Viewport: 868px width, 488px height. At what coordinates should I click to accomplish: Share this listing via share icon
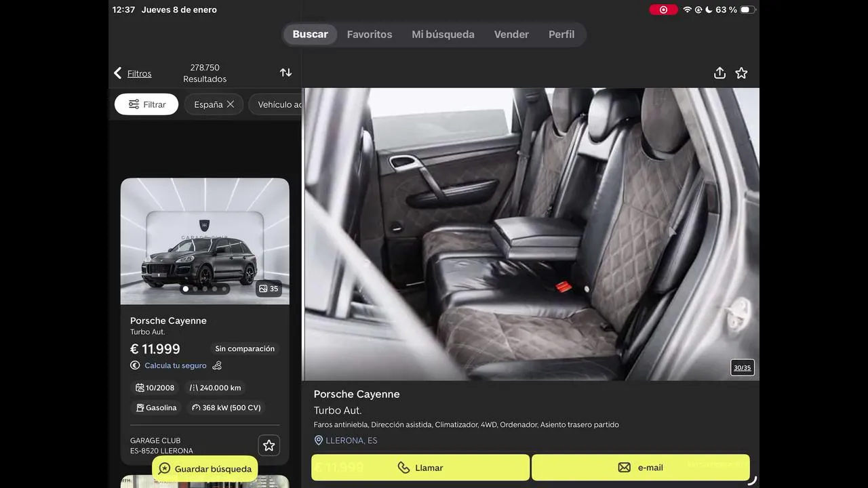coord(719,73)
